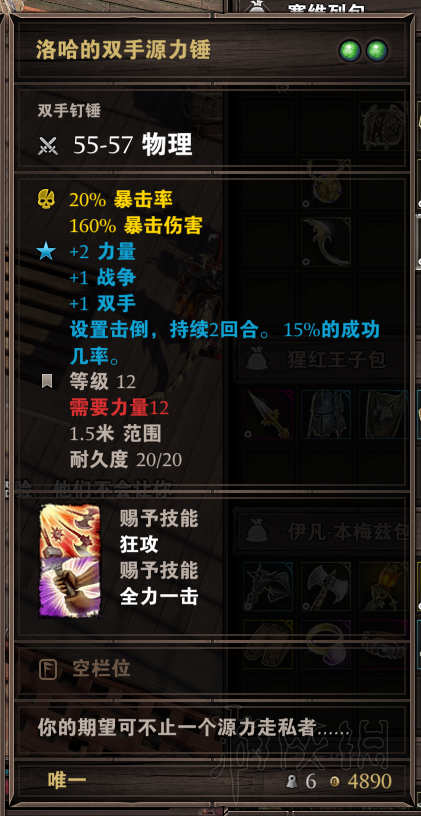The image size is (421, 816).
Task: Open the 伊凡·本梅兹包 bag header
Action: [321, 532]
